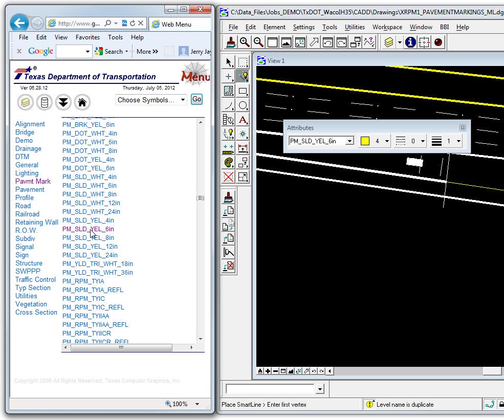The width and height of the screenshot is (504, 420).
Task: Open the Traffic Control category link
Action: click(x=35, y=279)
